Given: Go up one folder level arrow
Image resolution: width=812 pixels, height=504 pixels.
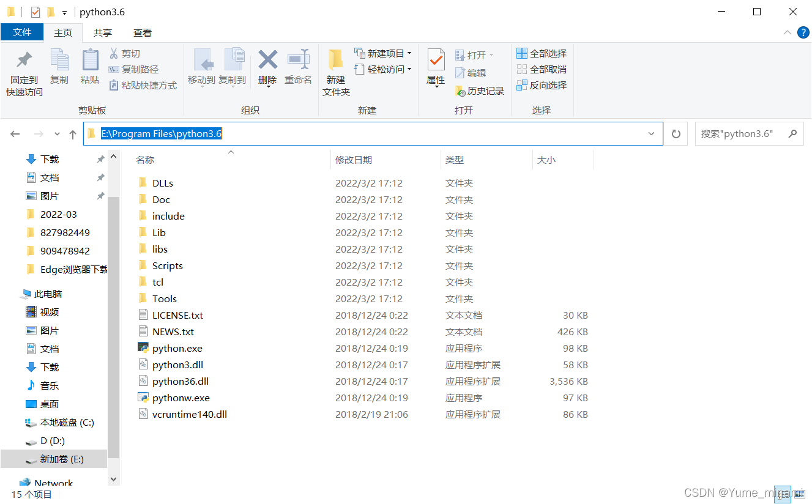Looking at the screenshot, I should tap(73, 134).
